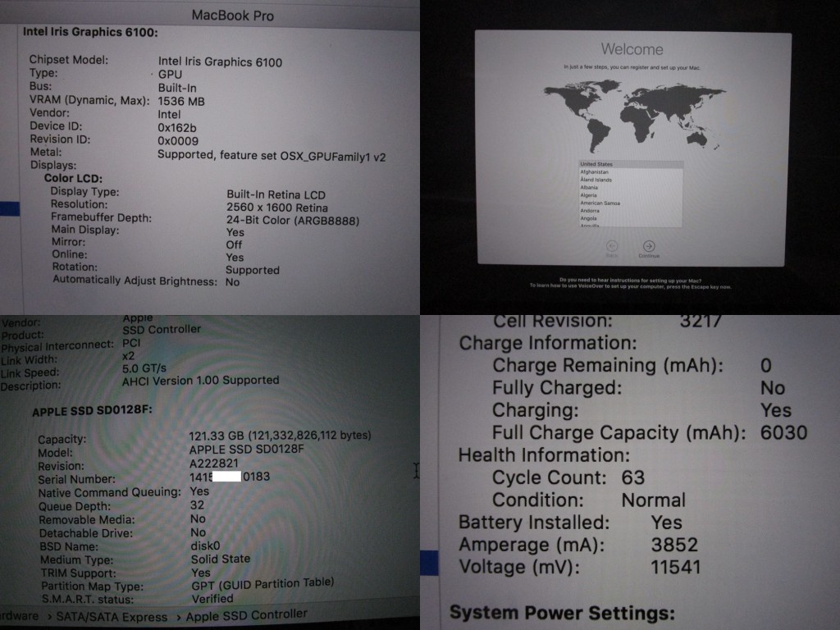Click the Medium Type value Solid State
840x630 pixels.
tap(221, 559)
